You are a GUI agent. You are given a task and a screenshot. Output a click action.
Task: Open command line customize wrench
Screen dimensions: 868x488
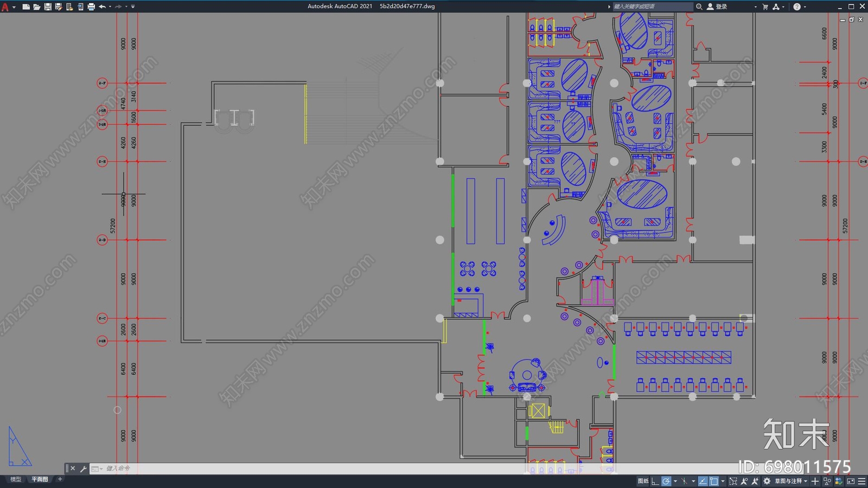(x=83, y=468)
